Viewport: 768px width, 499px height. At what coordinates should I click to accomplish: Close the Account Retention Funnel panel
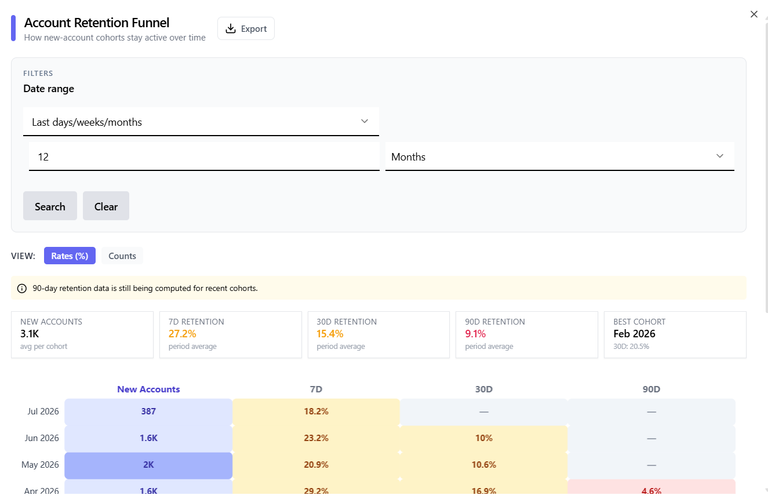[754, 14]
